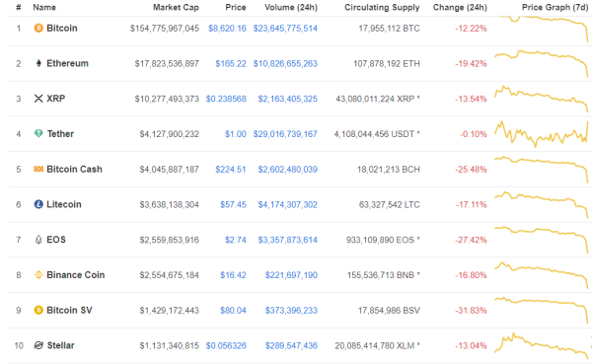Open Bitcoin price link $8,620.16
This screenshot has width=592, height=364.
pyautogui.click(x=227, y=29)
